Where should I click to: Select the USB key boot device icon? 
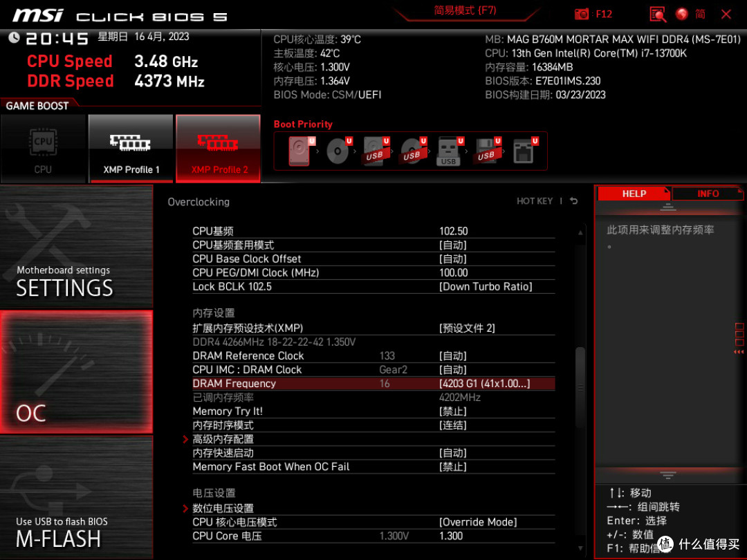448,151
